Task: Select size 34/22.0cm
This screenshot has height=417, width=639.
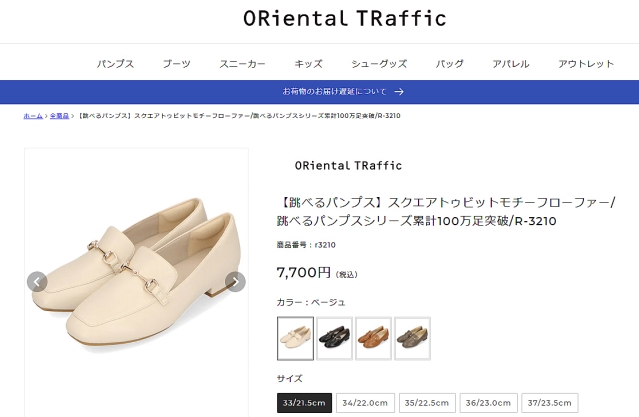Action: coord(365,403)
